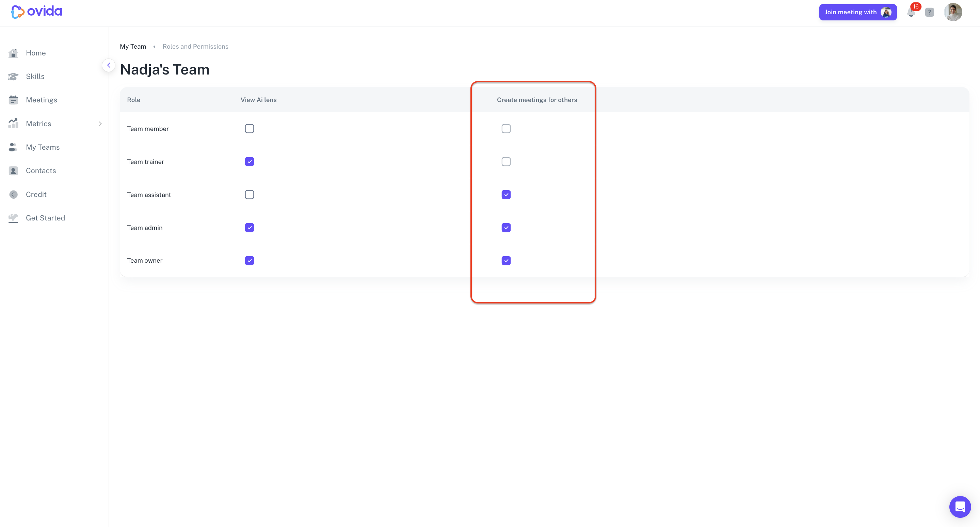The image size is (980, 527).
Task: Click the Skills graduation cap icon
Action: pos(13,77)
